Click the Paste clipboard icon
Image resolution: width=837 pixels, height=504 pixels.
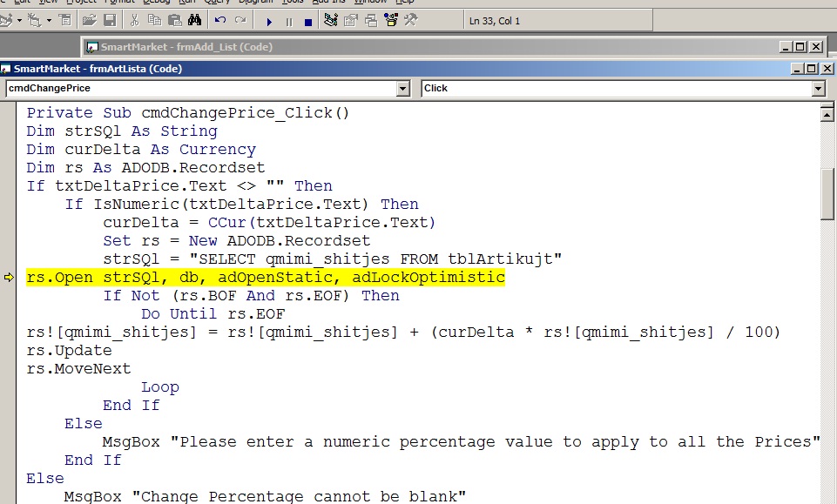(x=174, y=21)
